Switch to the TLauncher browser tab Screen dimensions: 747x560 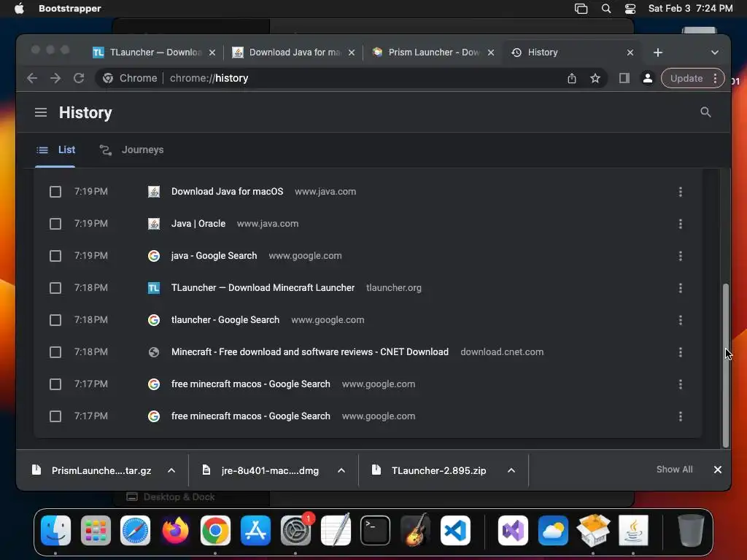tap(153, 52)
